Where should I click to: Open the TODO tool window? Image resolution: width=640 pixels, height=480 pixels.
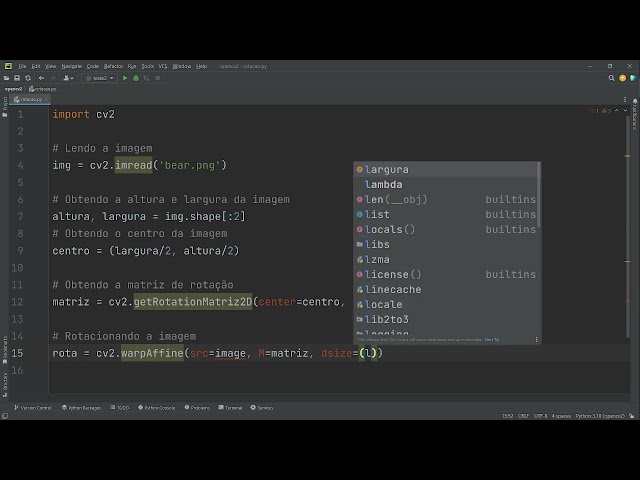coord(120,408)
